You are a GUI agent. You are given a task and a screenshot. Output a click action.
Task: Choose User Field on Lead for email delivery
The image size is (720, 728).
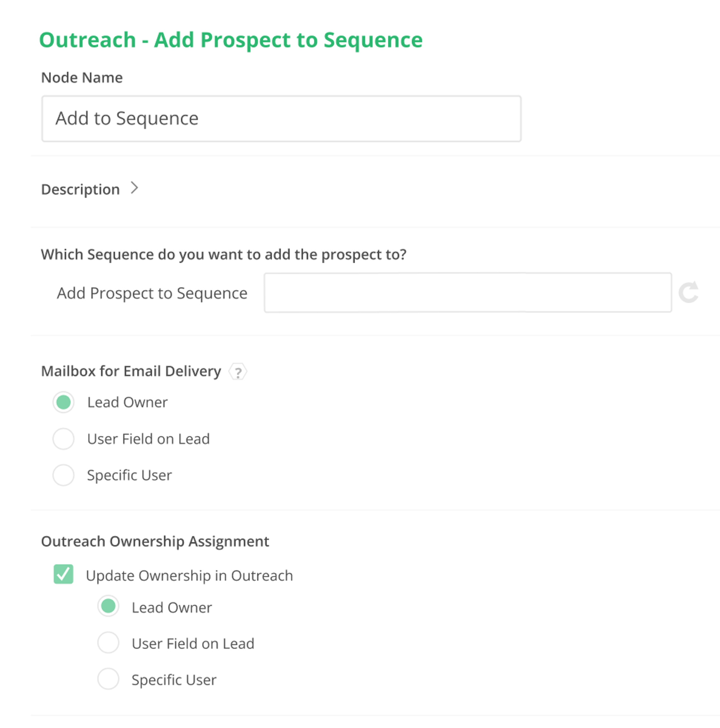[63, 438]
